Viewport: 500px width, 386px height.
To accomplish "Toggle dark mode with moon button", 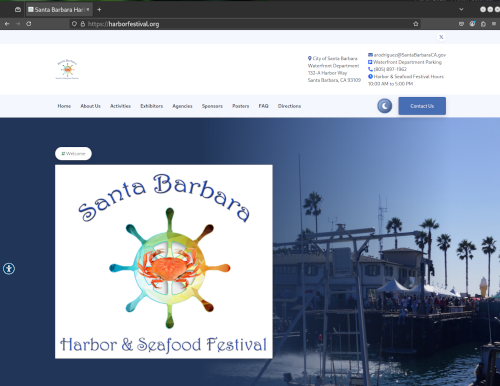I will pyautogui.click(x=385, y=106).
